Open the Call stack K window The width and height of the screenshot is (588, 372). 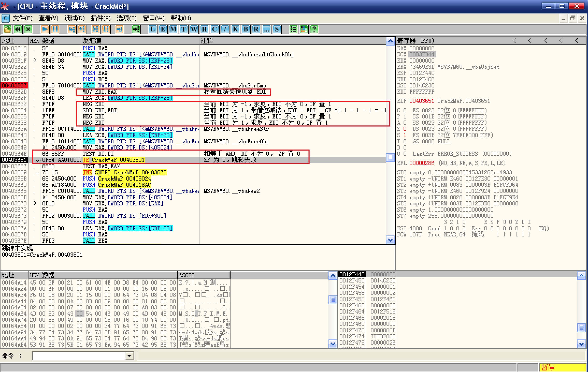point(235,29)
